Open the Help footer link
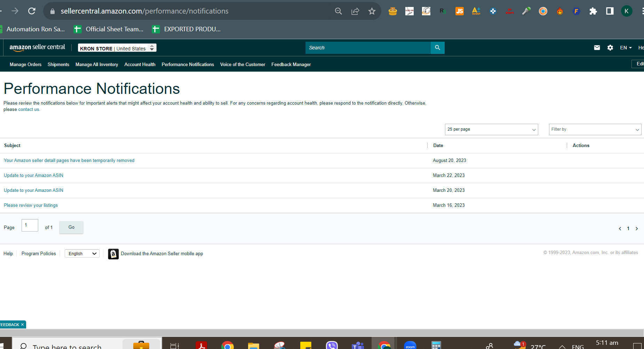The height and width of the screenshot is (349, 644). pos(8,254)
